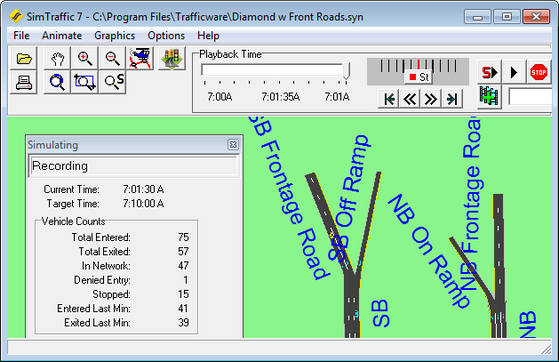Select the pan hand tool

tap(57, 58)
